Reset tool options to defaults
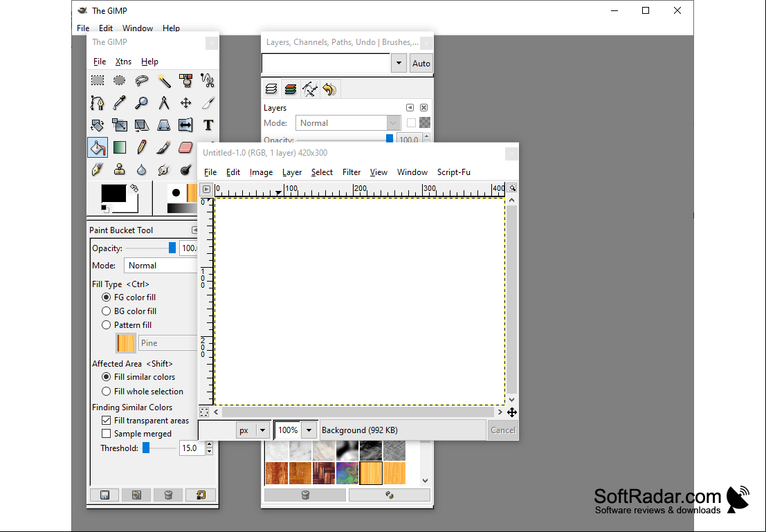The height and width of the screenshot is (532, 766). pyautogui.click(x=200, y=495)
